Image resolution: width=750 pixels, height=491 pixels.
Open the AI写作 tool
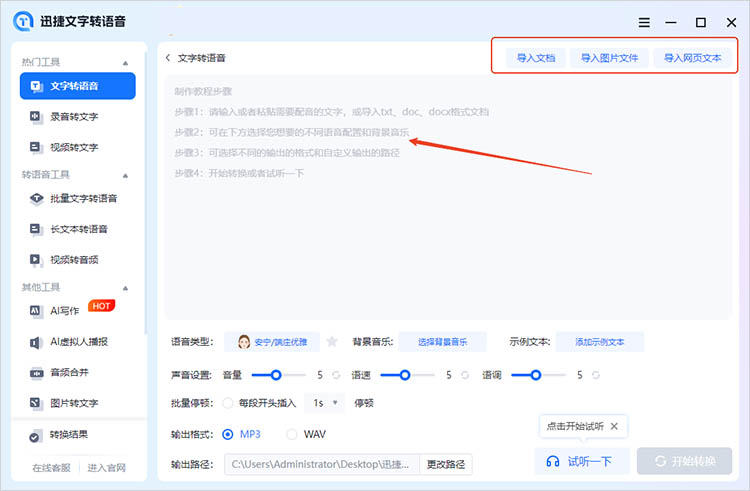click(77, 311)
